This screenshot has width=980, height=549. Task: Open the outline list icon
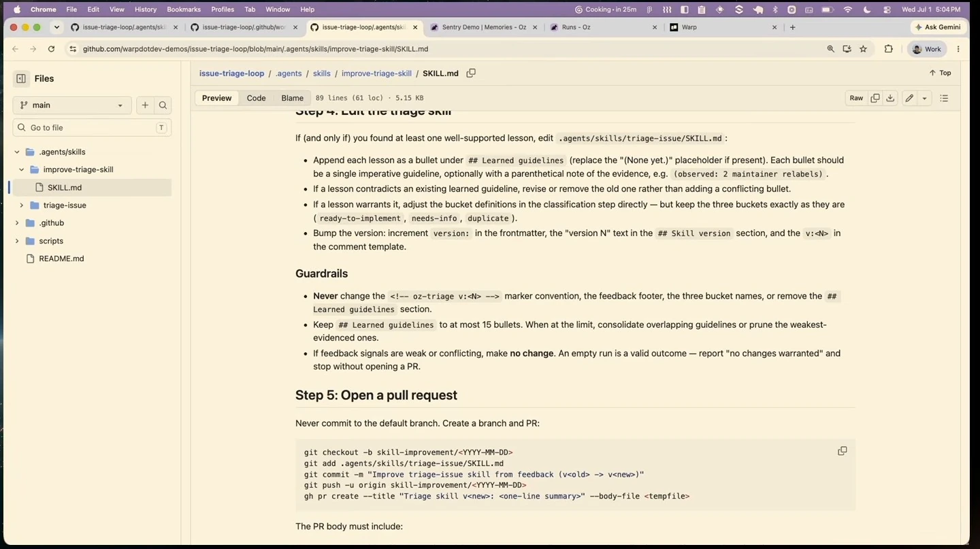944,98
